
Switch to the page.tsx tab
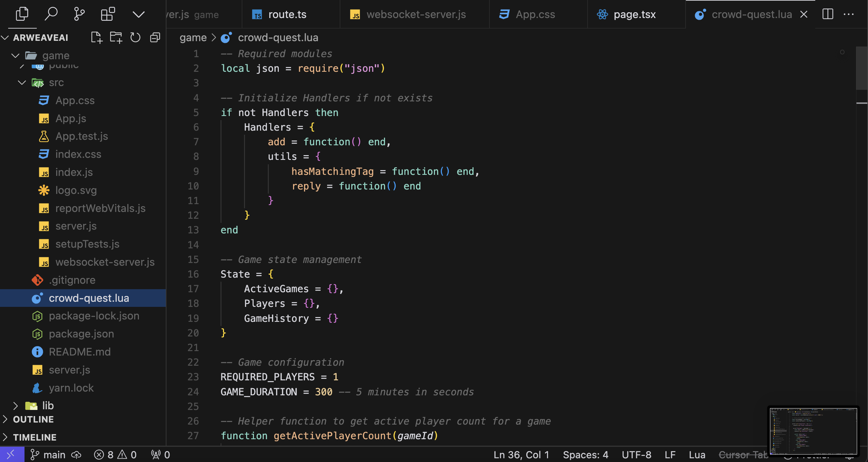tap(634, 14)
